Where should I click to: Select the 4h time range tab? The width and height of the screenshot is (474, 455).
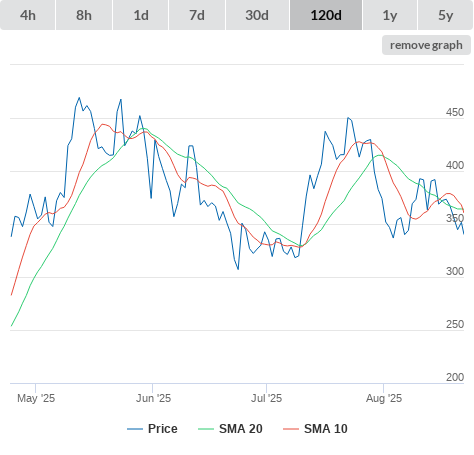pyautogui.click(x=28, y=15)
